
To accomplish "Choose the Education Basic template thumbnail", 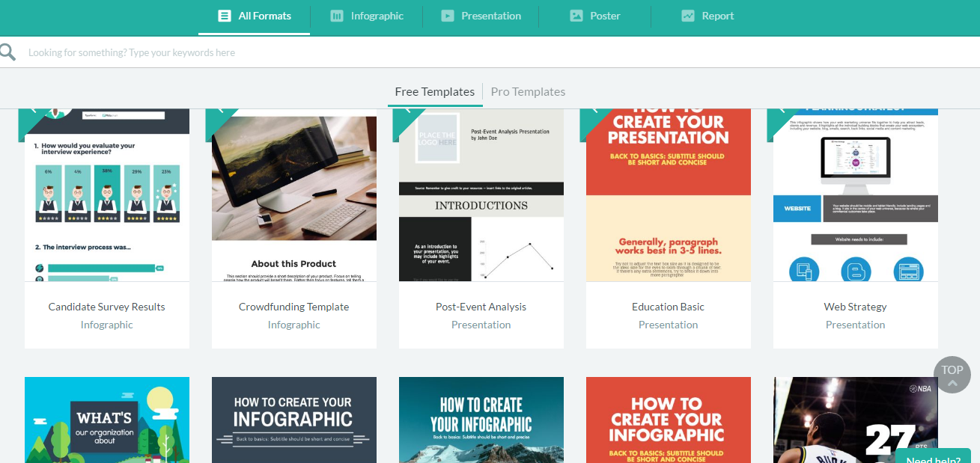I will (669, 195).
